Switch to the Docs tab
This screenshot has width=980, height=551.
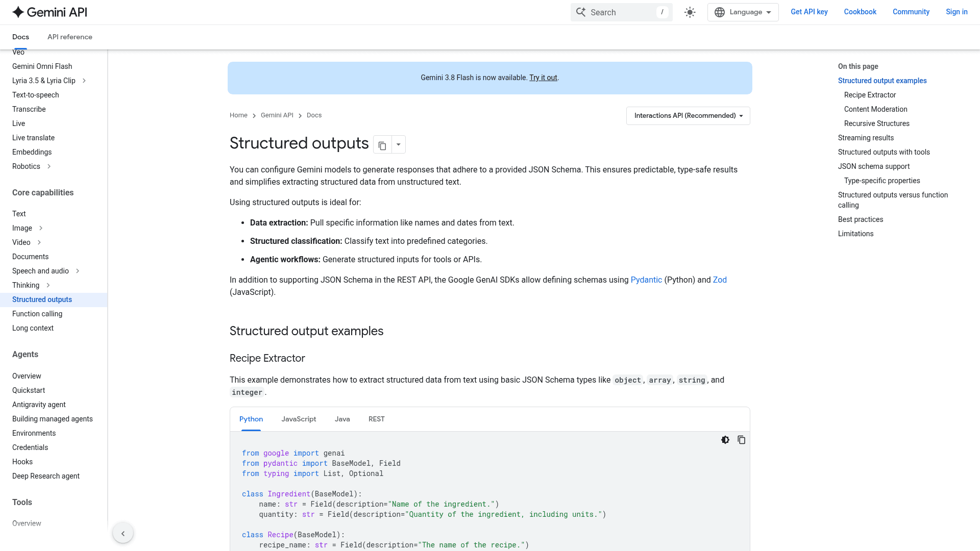[x=20, y=37]
